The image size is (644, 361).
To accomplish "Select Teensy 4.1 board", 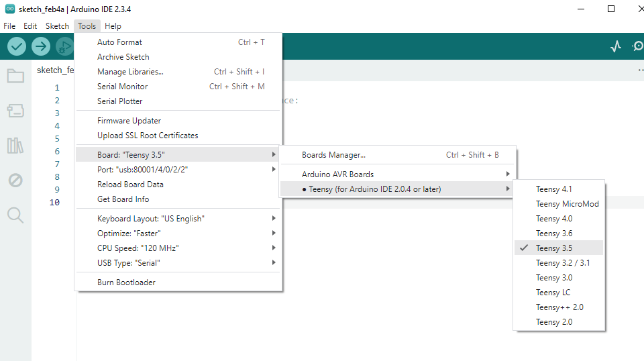I will coord(559,189).
